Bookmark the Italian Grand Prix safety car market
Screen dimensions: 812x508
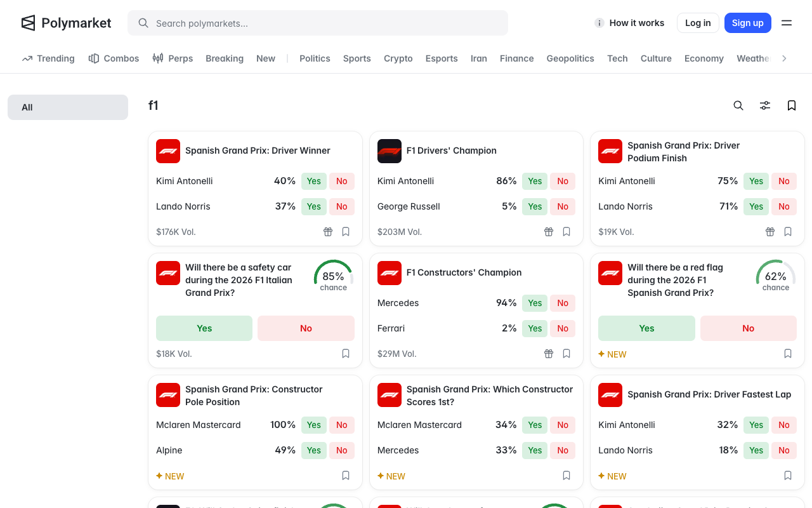click(x=346, y=354)
